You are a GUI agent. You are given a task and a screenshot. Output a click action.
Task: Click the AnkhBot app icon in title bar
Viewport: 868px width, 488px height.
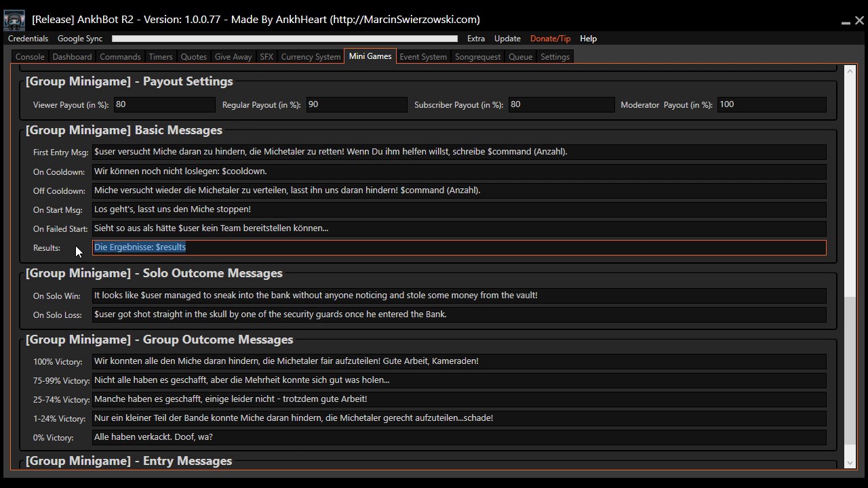click(x=14, y=20)
